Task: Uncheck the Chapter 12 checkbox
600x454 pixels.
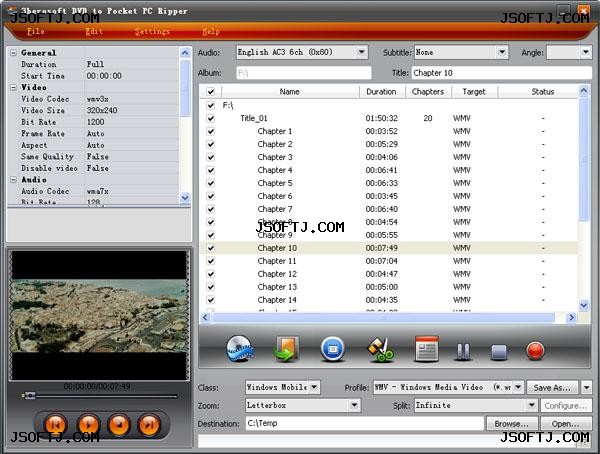Action: click(210, 274)
